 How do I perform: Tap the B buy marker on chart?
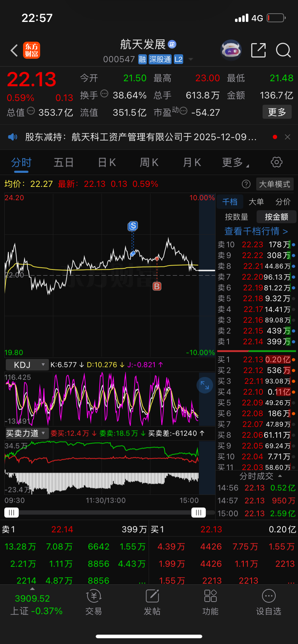tap(157, 286)
